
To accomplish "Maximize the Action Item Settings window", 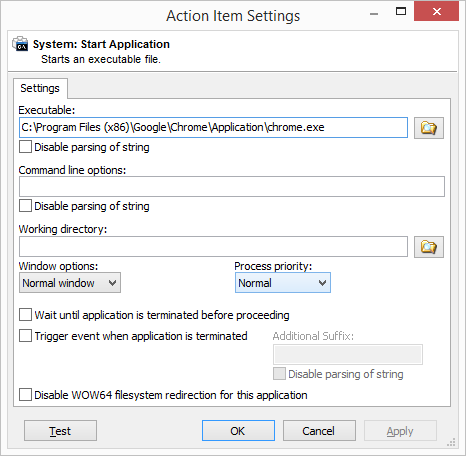I will pyautogui.click(x=401, y=12).
